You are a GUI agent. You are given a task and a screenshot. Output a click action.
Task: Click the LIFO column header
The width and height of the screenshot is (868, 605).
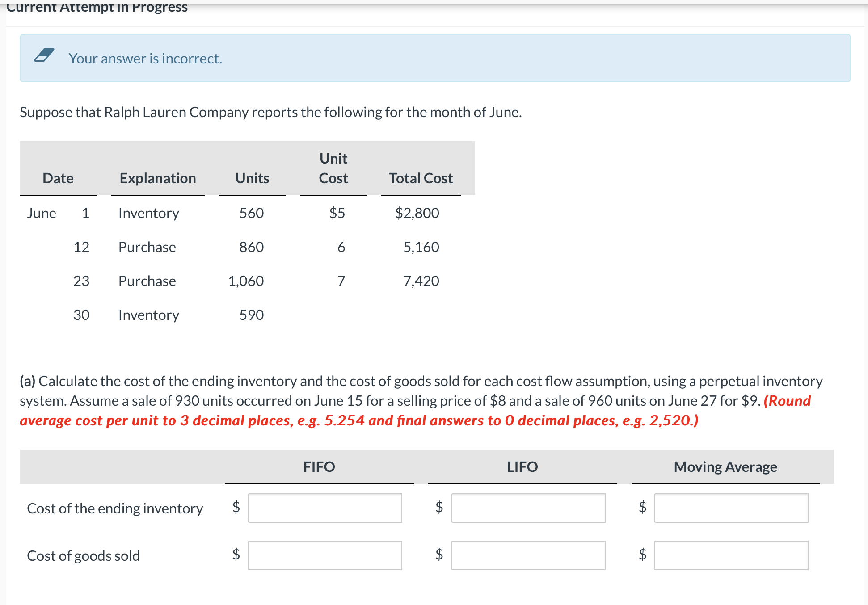coord(522,467)
